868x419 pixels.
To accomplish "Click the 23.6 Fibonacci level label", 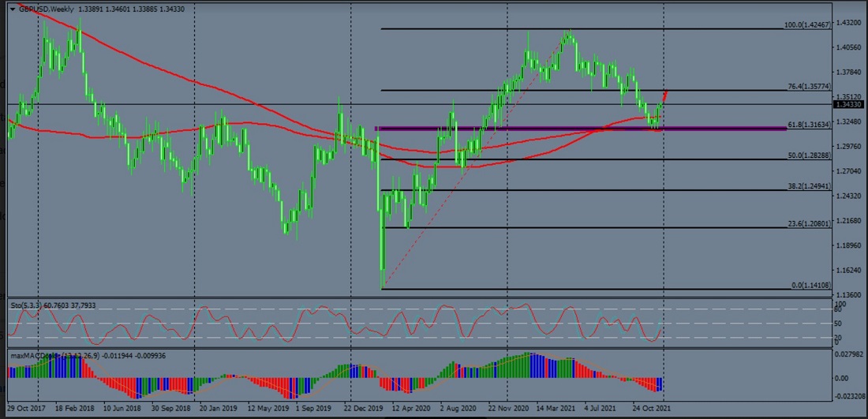I will [x=807, y=224].
